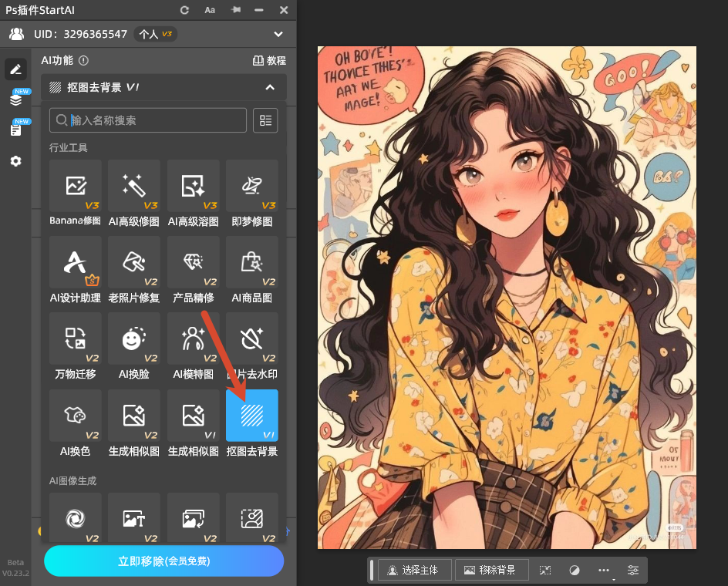Select the AI换脸 tool
This screenshot has width=728, height=586.
(134, 338)
